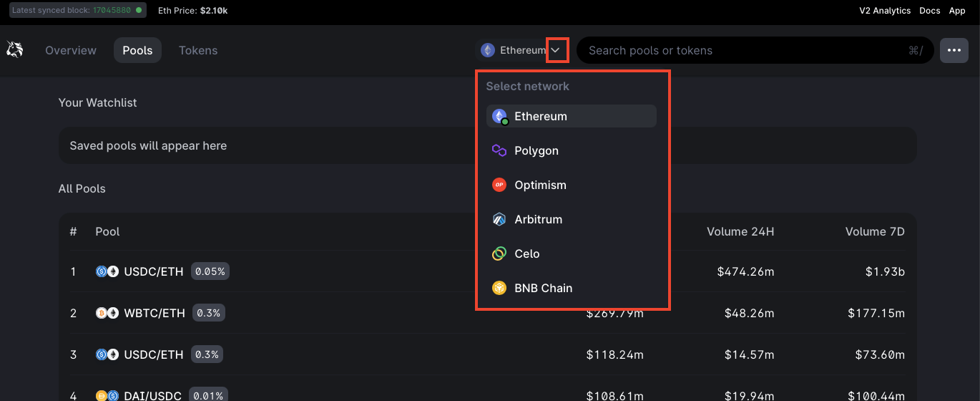Click the BNB Chain network icon
Viewport: 980px width, 401px height.
click(499, 288)
